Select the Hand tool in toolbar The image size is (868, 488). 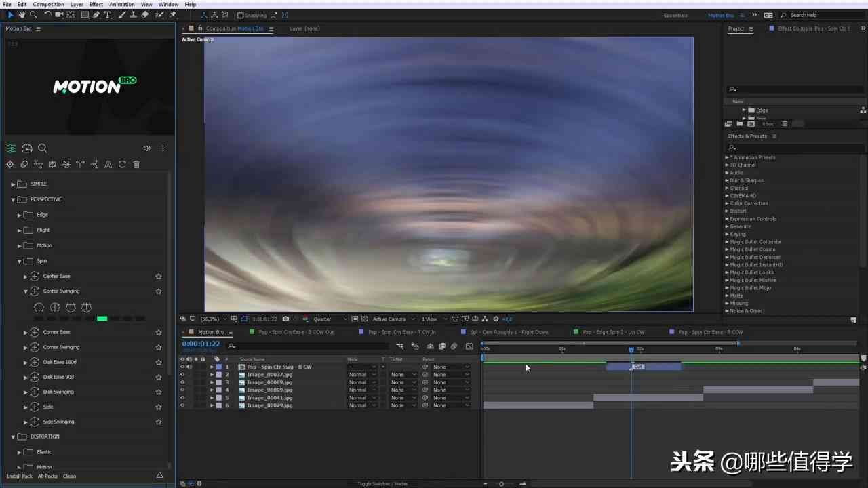point(22,15)
